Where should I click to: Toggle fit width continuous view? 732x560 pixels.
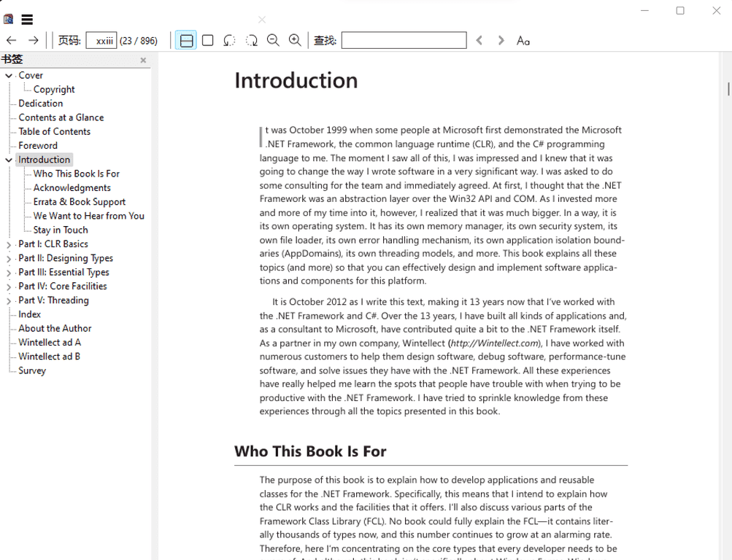pyautogui.click(x=187, y=41)
